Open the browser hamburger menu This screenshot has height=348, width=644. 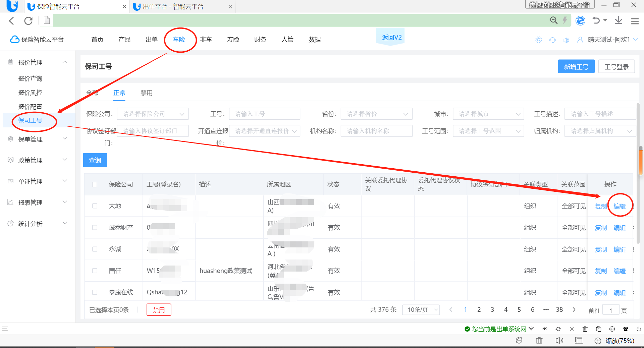click(x=635, y=21)
